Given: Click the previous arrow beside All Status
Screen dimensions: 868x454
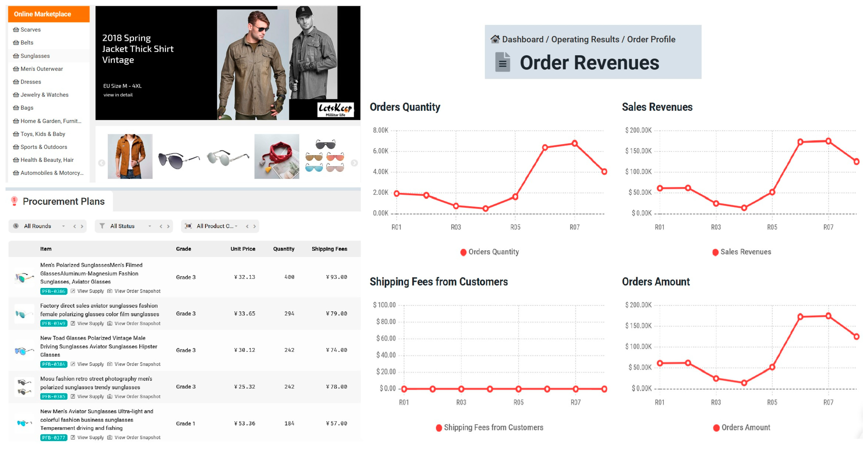Looking at the screenshot, I should click(161, 226).
